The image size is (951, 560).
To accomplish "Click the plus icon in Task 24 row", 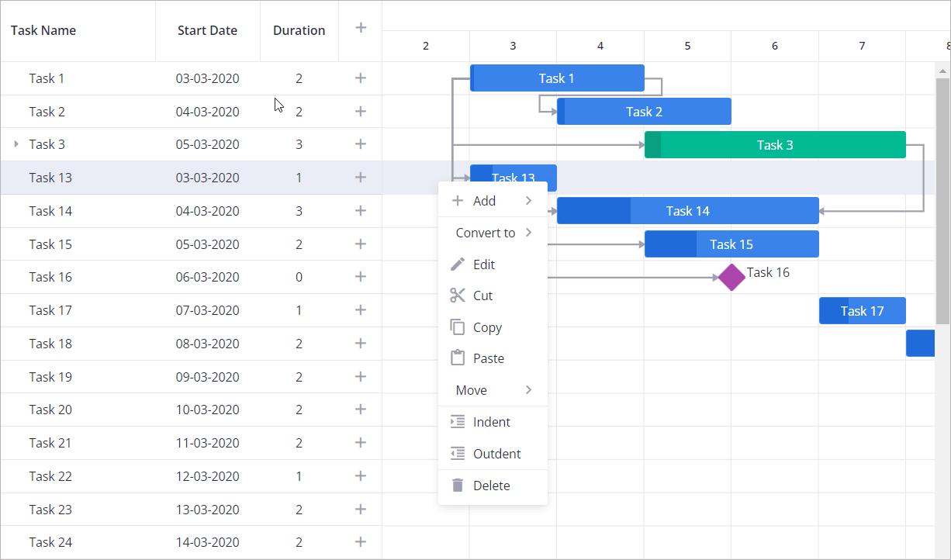I will pos(360,541).
